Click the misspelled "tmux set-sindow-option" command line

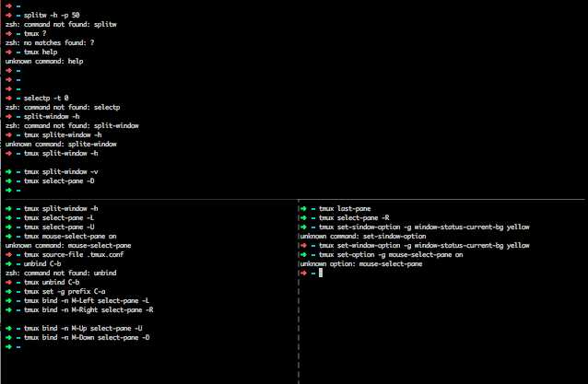coord(424,227)
